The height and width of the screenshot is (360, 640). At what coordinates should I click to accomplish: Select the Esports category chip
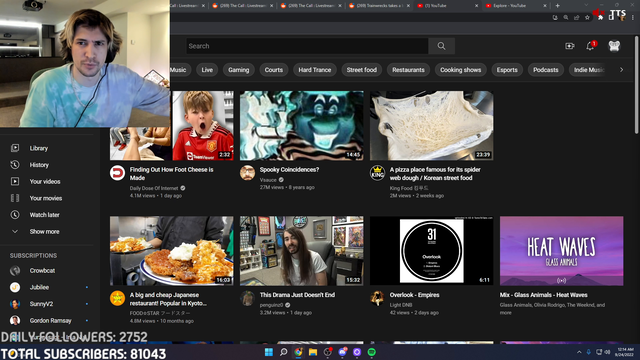[x=507, y=70]
